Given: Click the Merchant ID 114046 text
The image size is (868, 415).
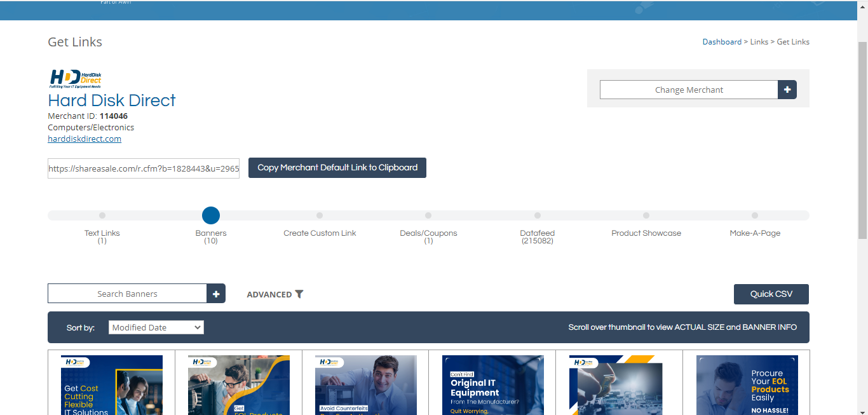Looking at the screenshot, I should 88,116.
